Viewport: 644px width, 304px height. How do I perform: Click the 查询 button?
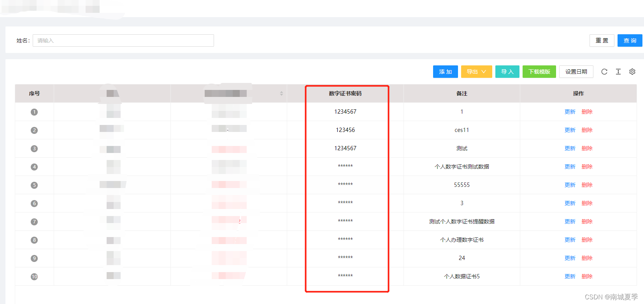pos(630,40)
